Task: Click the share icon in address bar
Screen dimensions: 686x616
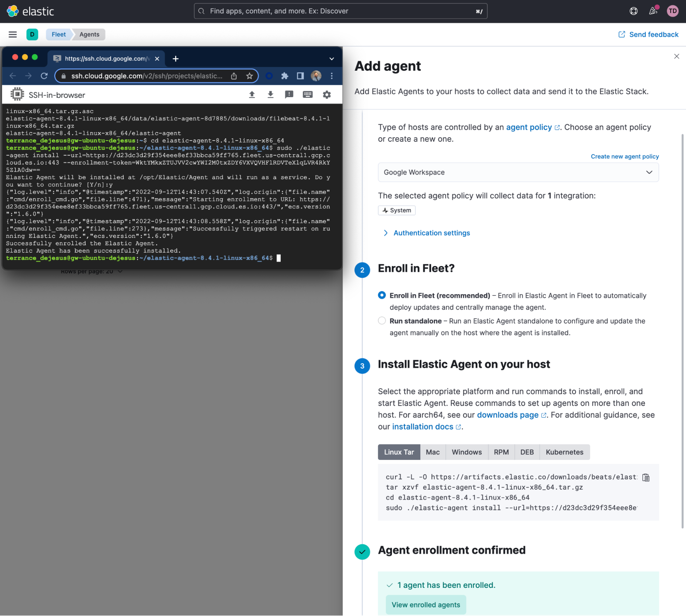Action: pos(234,76)
